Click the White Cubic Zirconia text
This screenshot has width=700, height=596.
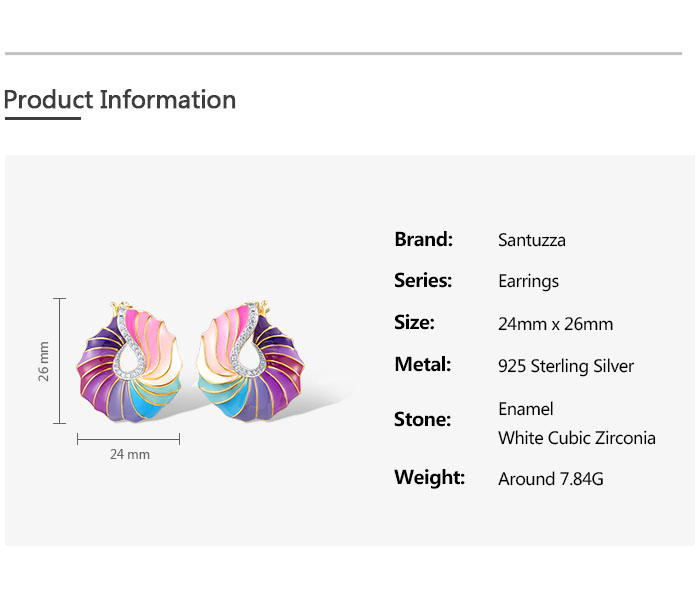click(x=577, y=438)
